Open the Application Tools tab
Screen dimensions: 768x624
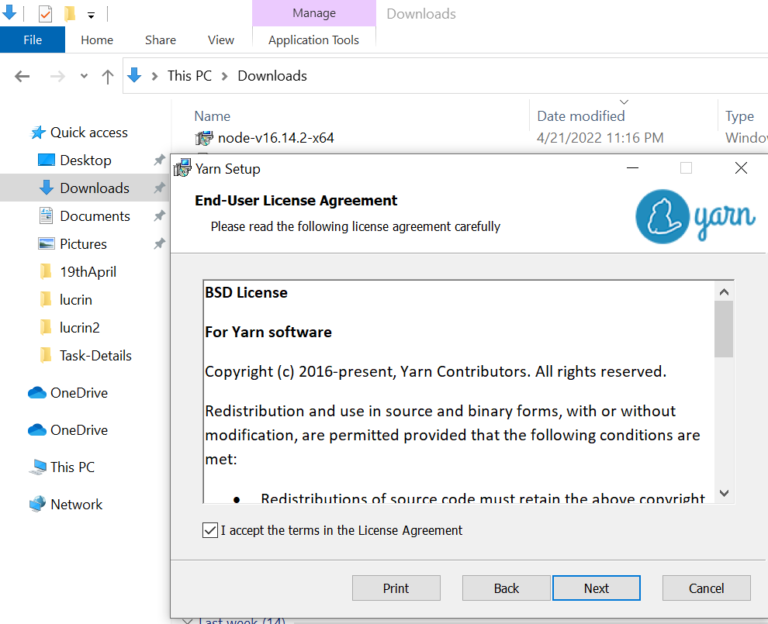pyautogui.click(x=313, y=40)
